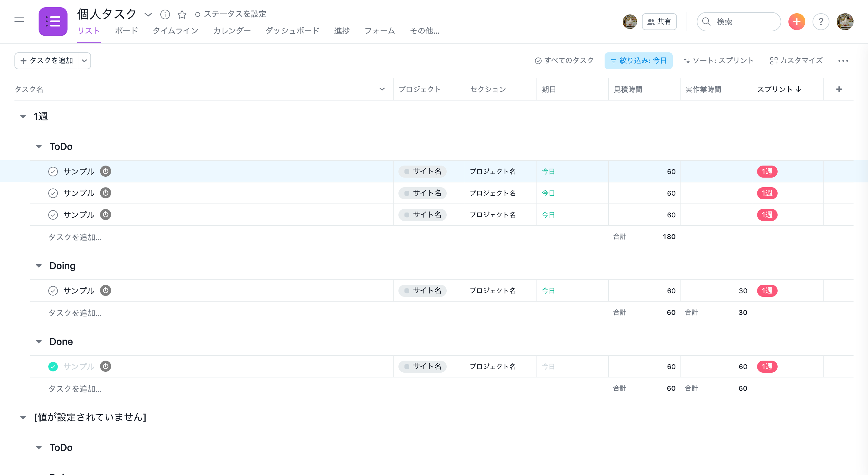Click the project info icon
This screenshot has width=868, height=475.
[x=165, y=14]
